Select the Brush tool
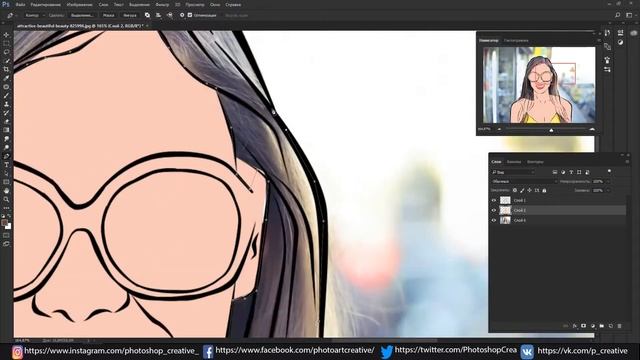 pos(6,96)
